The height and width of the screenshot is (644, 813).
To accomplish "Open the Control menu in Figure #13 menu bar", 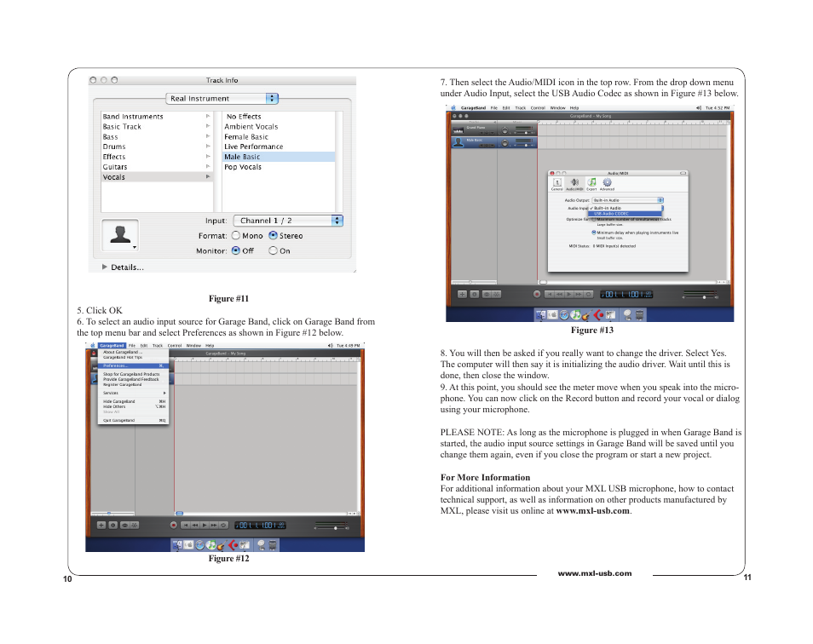I will click(x=538, y=108).
